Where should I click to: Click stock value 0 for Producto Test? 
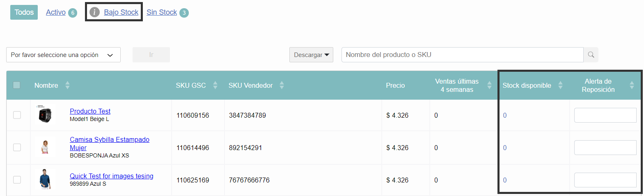[x=505, y=115]
